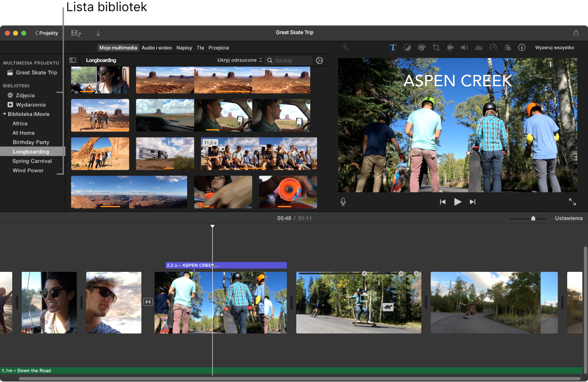Open the color balance tool
The height and width of the screenshot is (382, 588).
coord(407,47)
